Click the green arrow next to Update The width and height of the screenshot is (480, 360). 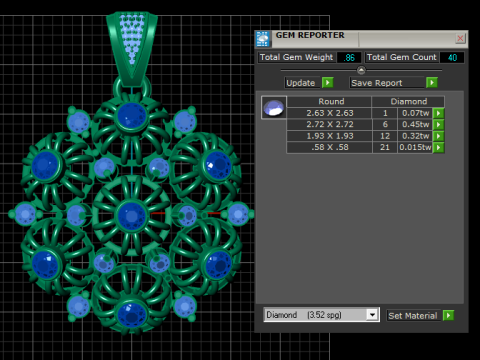point(328,82)
